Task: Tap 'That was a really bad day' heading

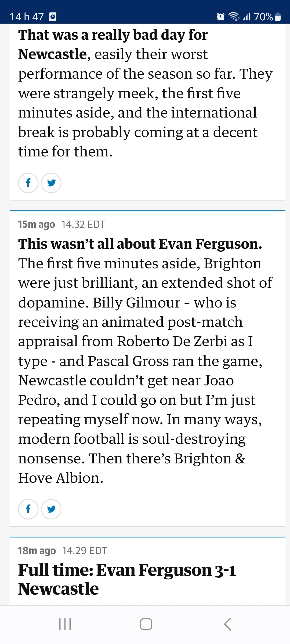Action: click(113, 45)
